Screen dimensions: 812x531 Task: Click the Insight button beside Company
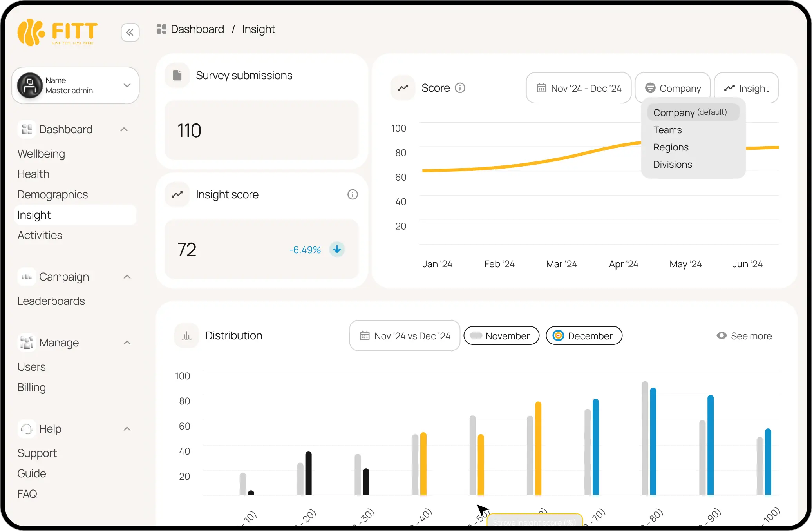[746, 88]
